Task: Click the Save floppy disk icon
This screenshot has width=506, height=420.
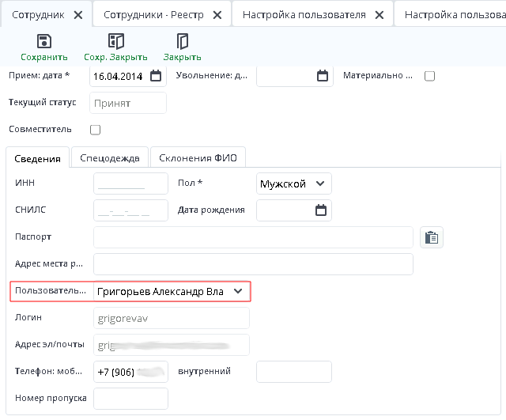Action: click(x=43, y=42)
